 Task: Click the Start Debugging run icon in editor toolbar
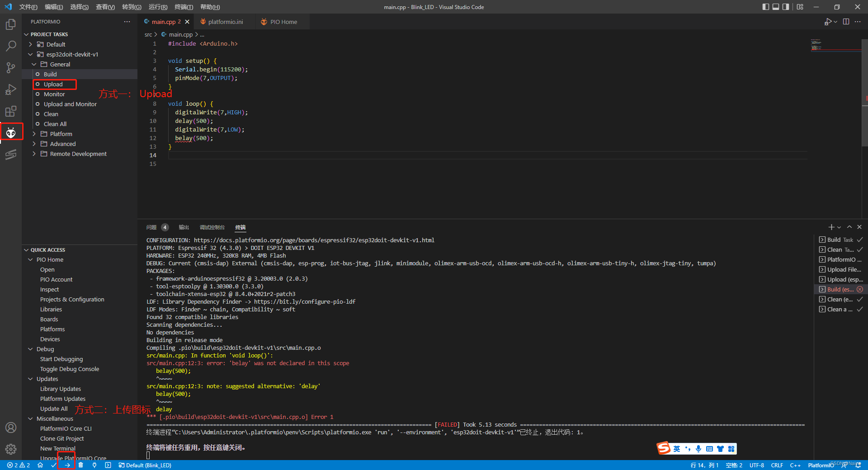click(x=828, y=22)
